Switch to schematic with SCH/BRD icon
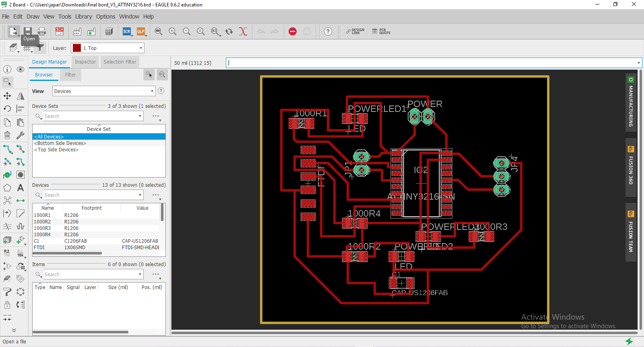Screen dimensions: 644x347 tap(60, 31)
